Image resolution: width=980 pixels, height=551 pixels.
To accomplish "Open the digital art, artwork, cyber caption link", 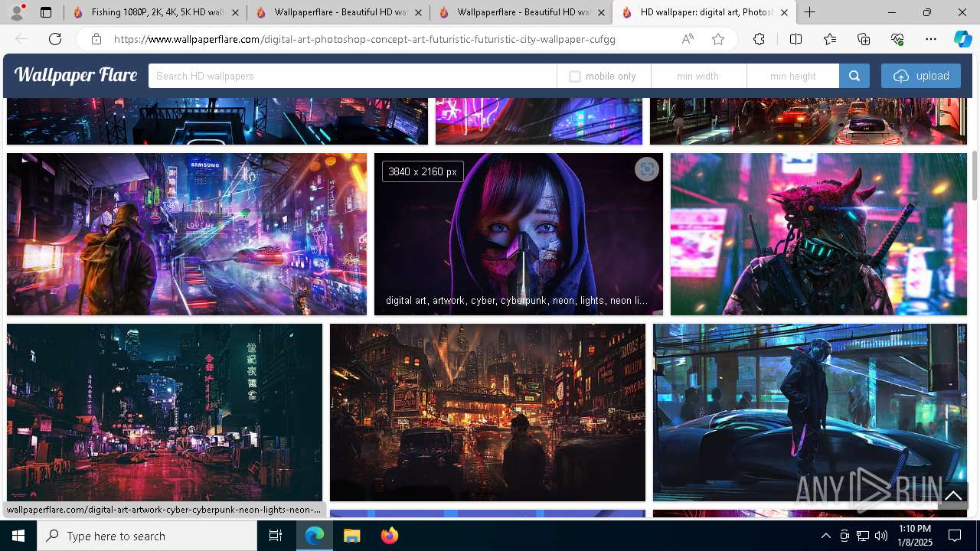I will click(x=517, y=301).
